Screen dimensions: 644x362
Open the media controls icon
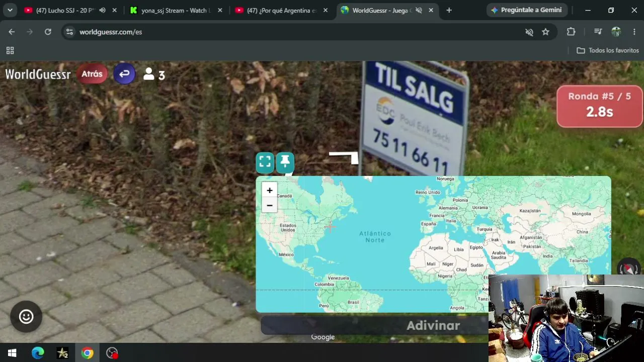598,32
